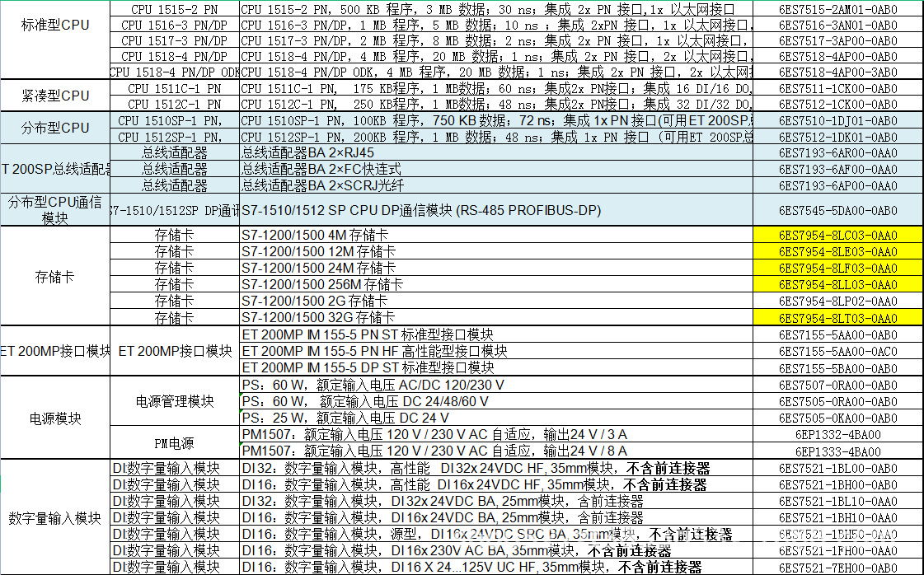This screenshot has height=575, width=924.
Task: Select the CPU 1512C-1 PN model cell
Action: 175,105
